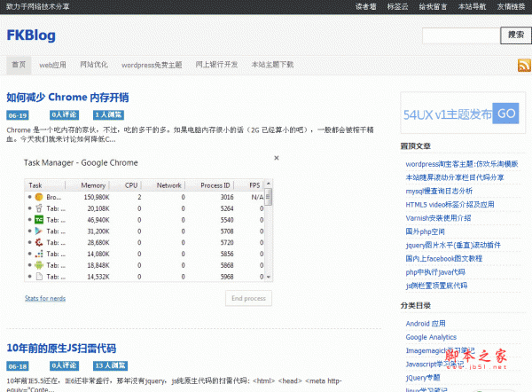Click the dots tab icon, process 5856

39,254
